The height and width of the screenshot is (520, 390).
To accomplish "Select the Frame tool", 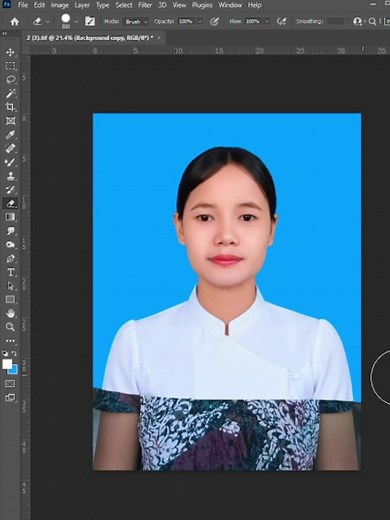I will click(10, 121).
